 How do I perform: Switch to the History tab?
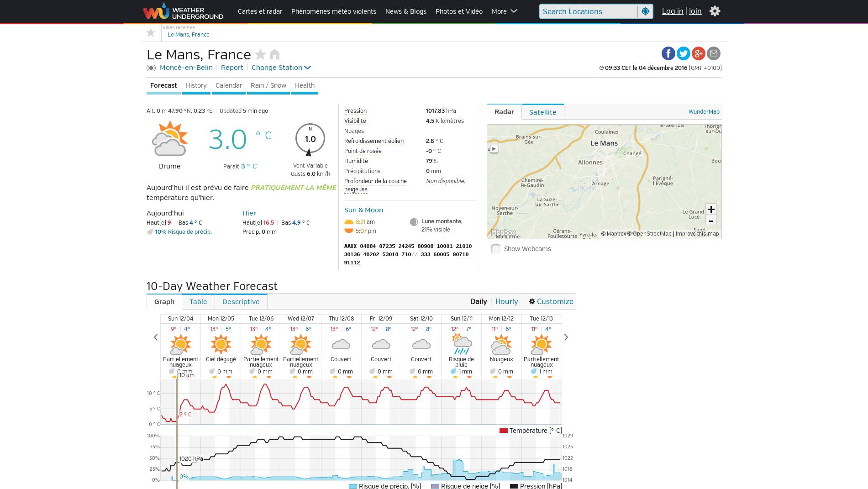[196, 85]
